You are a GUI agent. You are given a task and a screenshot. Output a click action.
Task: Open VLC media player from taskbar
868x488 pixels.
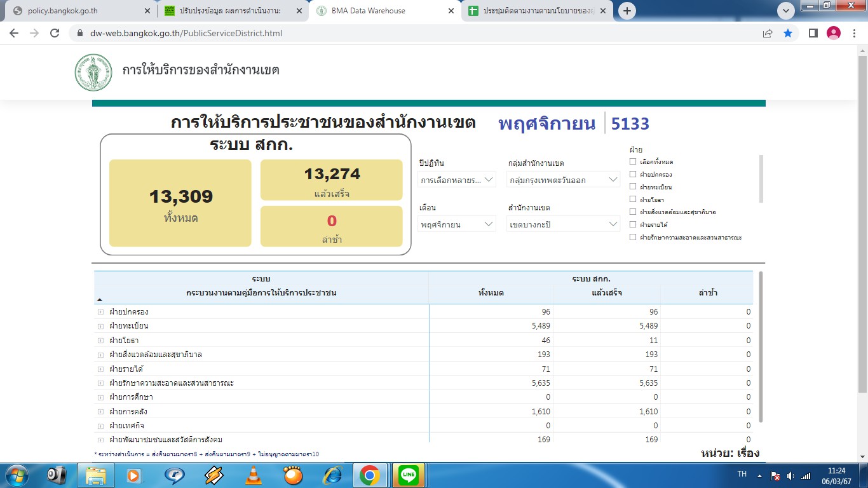click(x=254, y=475)
